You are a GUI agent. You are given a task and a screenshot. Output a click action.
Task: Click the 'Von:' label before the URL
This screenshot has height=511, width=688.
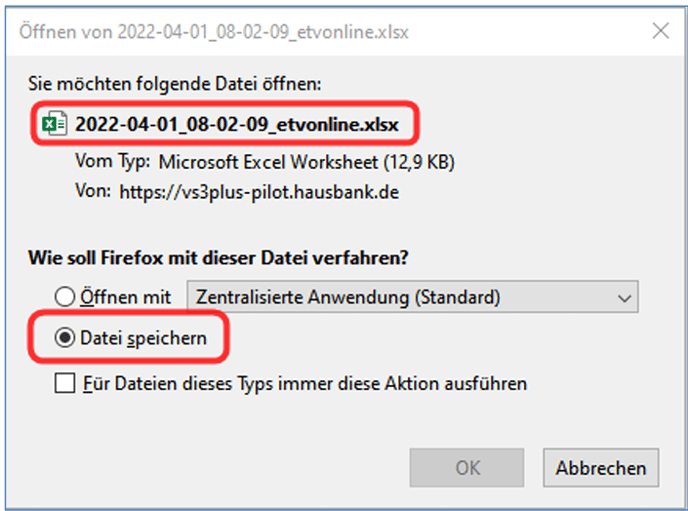tap(93, 191)
